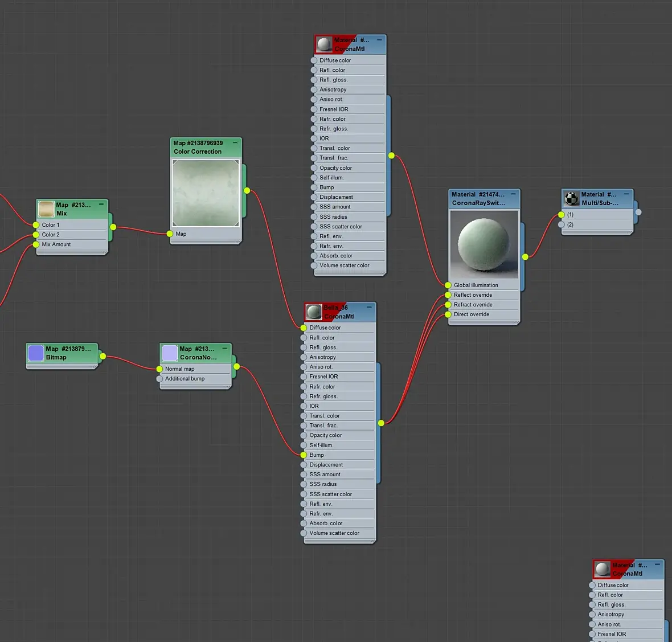Viewport: 672px width, 642px height.
Task: Click the Color Correction output socket
Action: 247,190
